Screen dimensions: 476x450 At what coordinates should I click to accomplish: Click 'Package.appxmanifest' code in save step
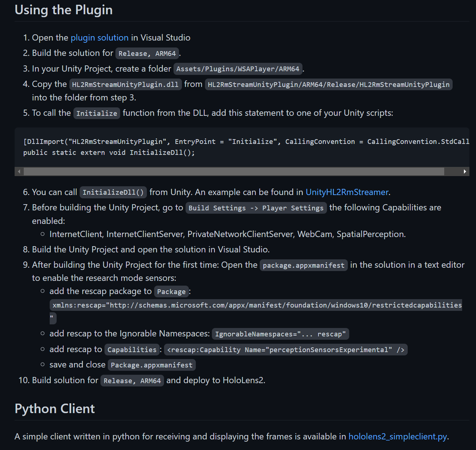(152, 365)
